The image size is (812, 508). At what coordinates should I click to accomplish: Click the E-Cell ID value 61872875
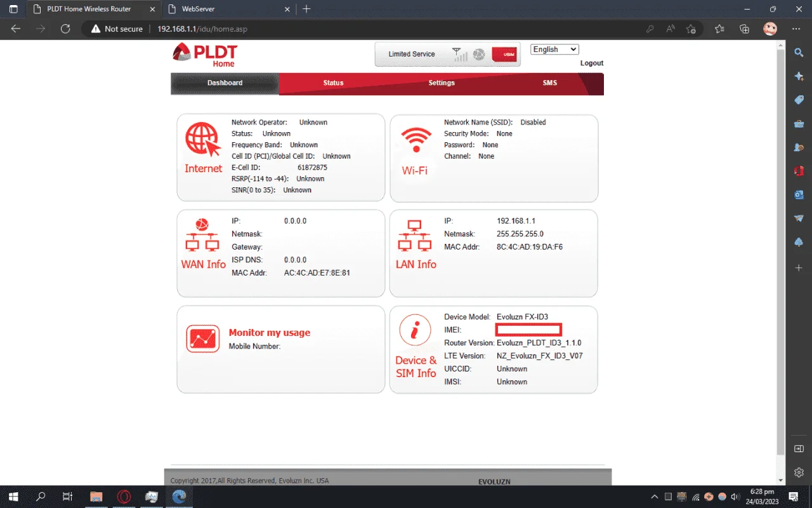point(312,168)
